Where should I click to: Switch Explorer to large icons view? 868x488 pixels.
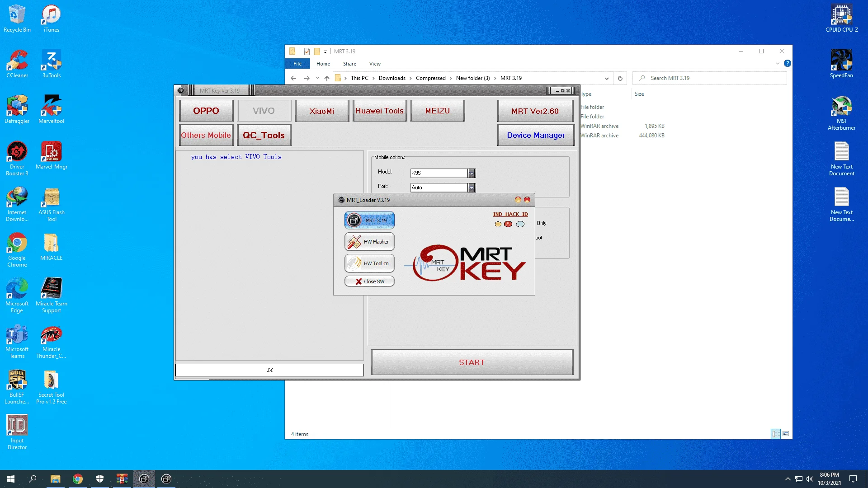pos(786,434)
